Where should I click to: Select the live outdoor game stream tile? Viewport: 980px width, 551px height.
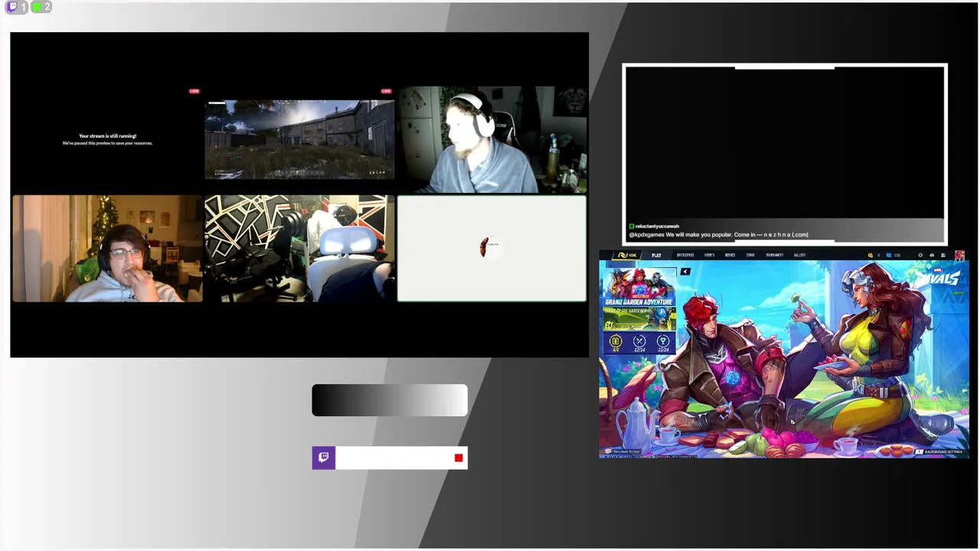point(299,139)
